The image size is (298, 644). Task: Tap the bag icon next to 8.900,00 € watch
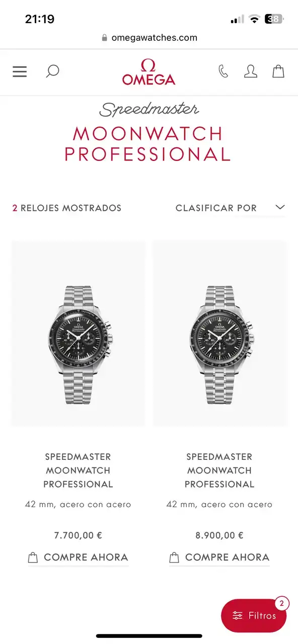174,557
